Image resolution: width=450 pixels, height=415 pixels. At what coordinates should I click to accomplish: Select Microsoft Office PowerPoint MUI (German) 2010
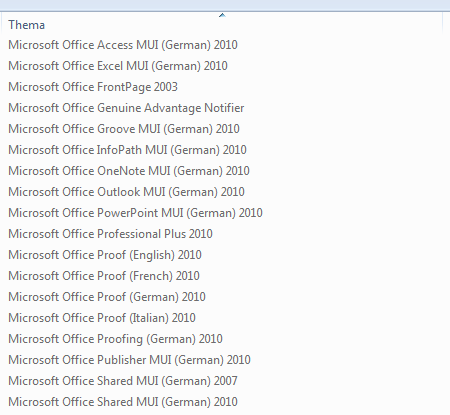tap(136, 213)
